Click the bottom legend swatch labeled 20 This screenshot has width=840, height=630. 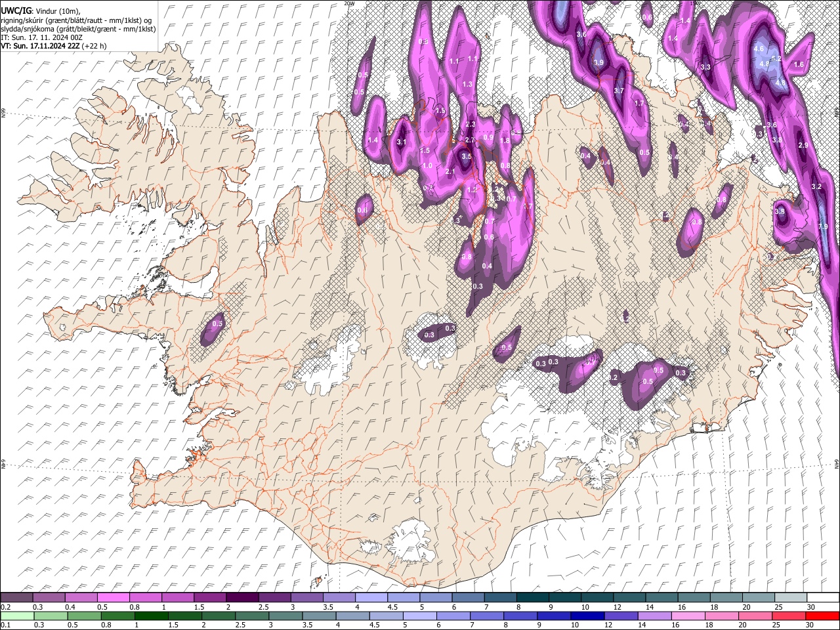click(755, 616)
